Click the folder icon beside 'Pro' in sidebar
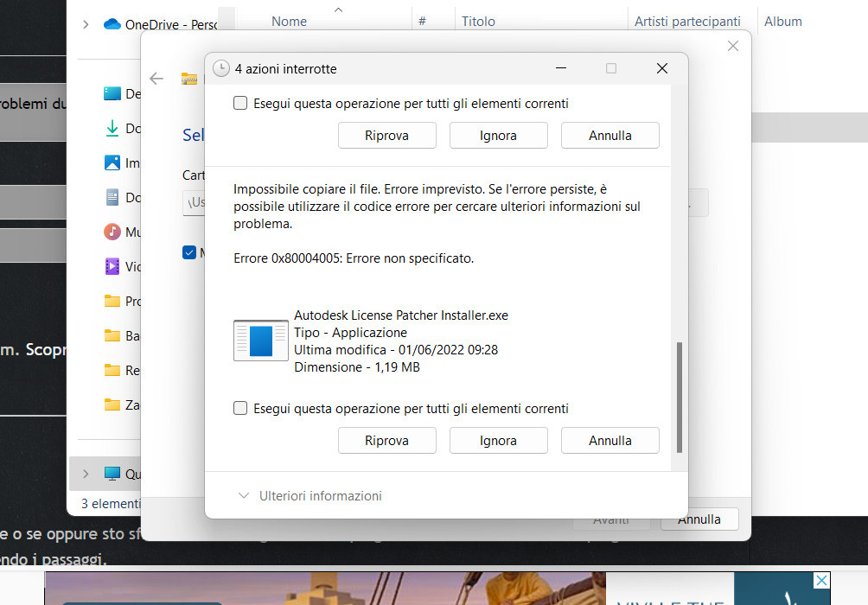The image size is (868, 605). point(112,301)
